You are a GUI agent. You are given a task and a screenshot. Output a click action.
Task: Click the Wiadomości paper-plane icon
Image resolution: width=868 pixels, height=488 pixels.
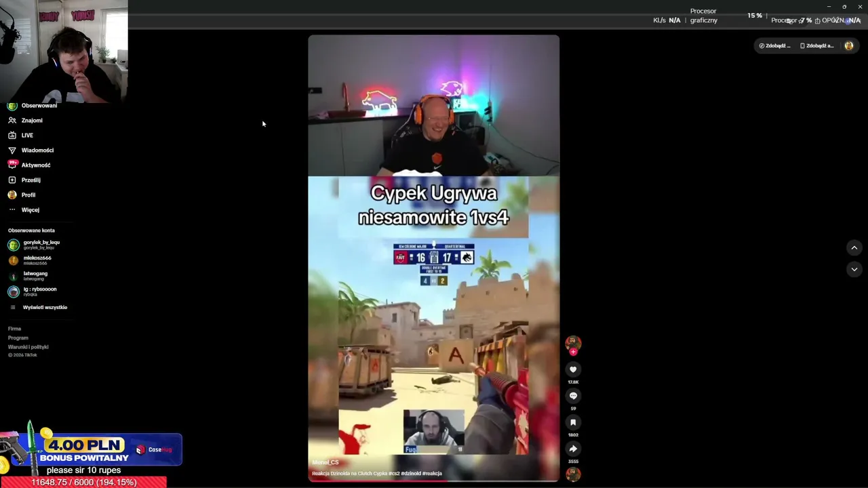pyautogui.click(x=12, y=150)
